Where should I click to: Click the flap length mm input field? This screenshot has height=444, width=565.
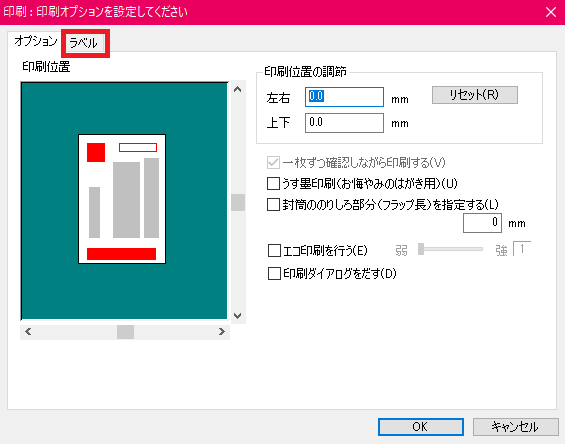coord(482,223)
